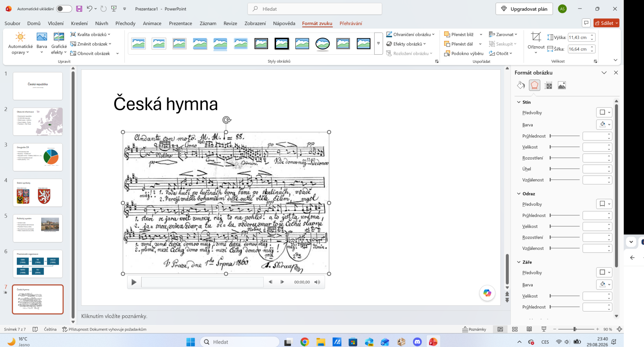The width and height of the screenshot is (644, 347).
Task: Open the Effects pentagon tab icon
Action: tap(535, 85)
